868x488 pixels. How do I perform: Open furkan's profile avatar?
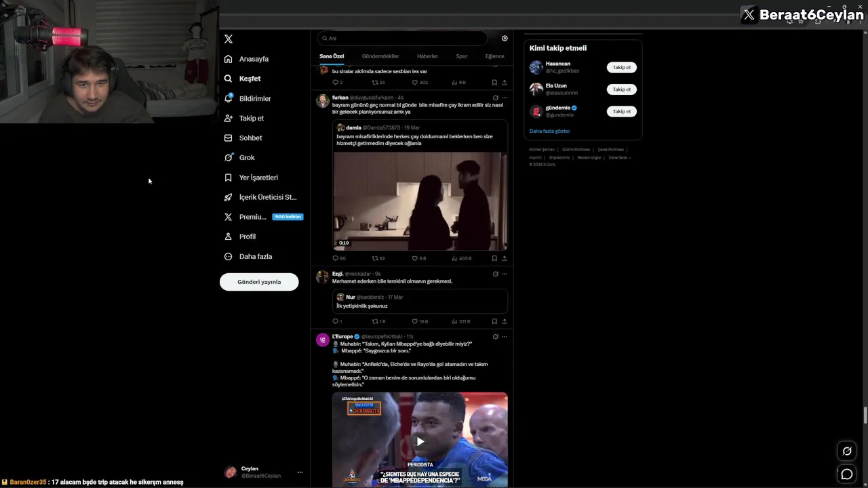tap(323, 101)
